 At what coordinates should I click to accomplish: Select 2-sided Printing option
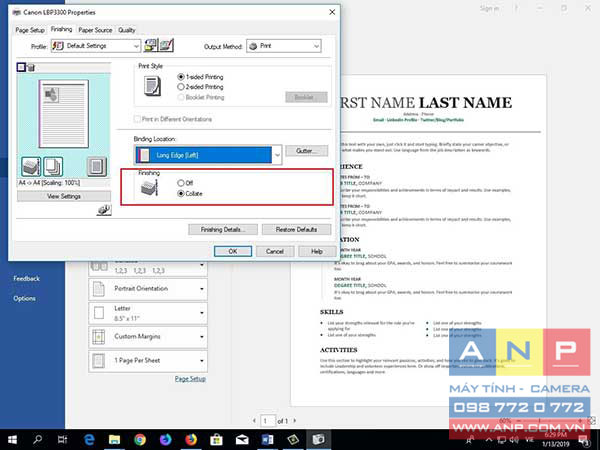tap(201, 87)
